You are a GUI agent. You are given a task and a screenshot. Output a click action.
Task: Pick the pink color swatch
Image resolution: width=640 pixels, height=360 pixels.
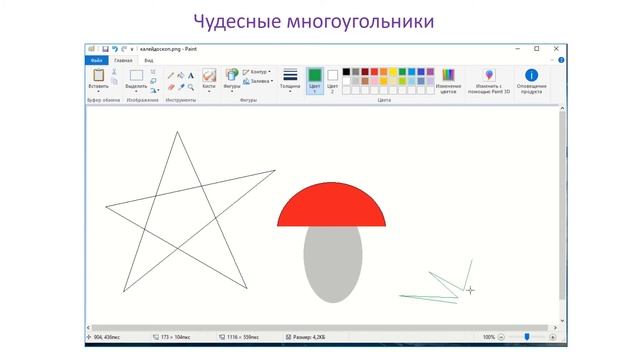coord(374,81)
